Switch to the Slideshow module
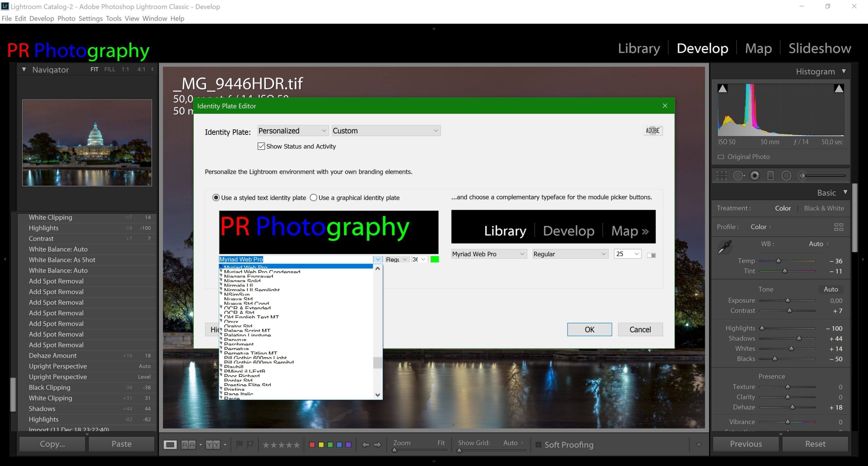This screenshot has height=466, width=868. (x=820, y=48)
